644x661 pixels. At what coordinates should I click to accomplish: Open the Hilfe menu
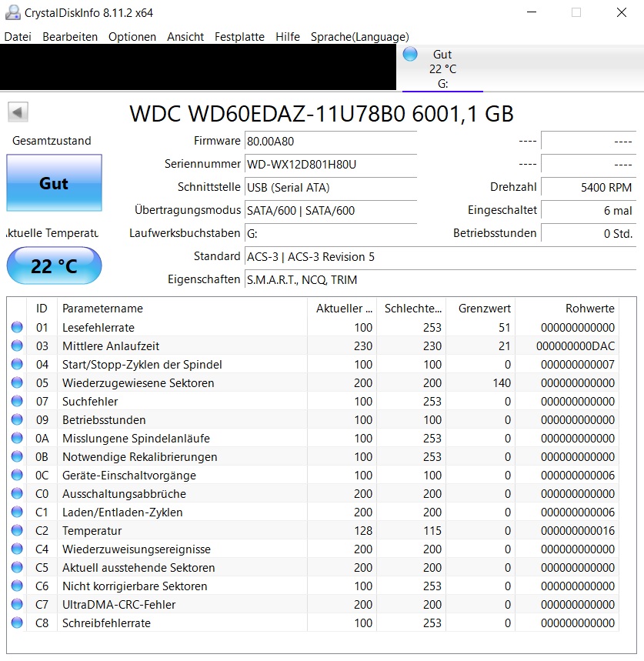(288, 37)
